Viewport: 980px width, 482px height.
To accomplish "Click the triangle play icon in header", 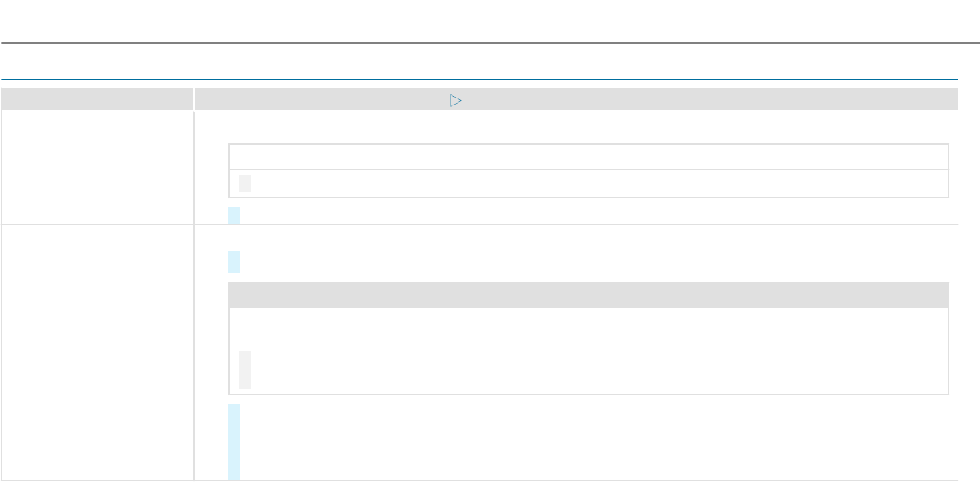I will [455, 100].
